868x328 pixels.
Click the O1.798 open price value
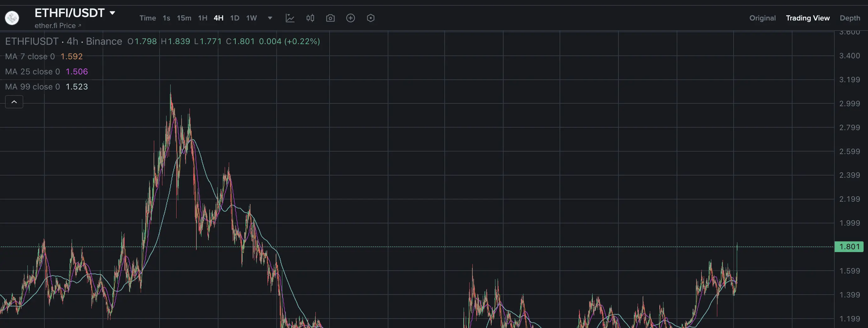[x=142, y=41]
